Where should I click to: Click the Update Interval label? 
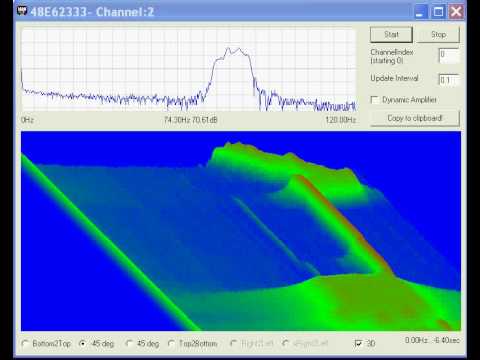(394, 78)
